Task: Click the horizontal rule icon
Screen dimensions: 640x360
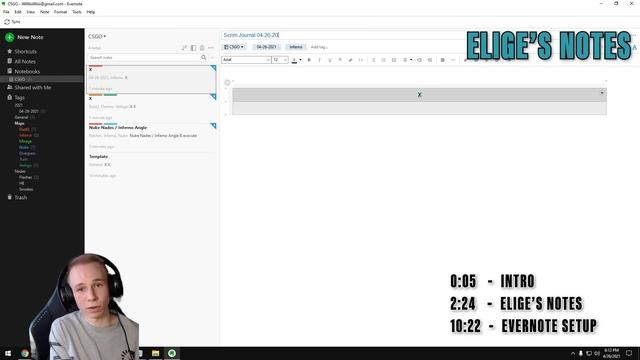Action: pos(453,60)
